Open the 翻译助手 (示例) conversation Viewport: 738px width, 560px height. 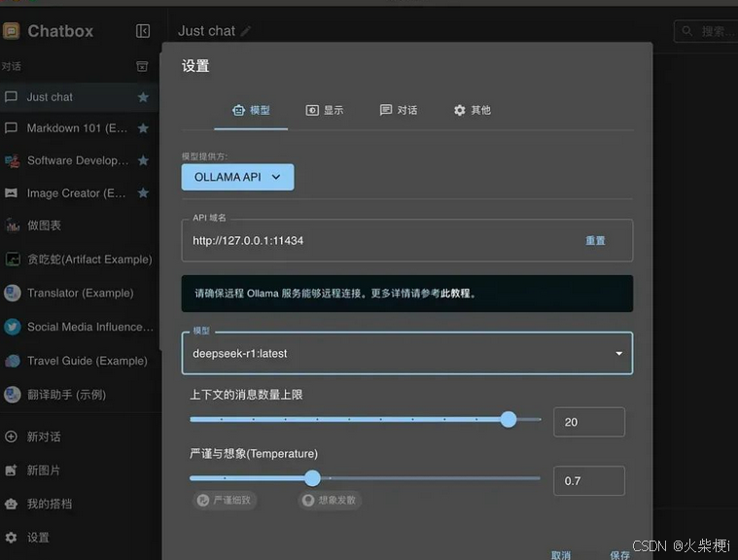coord(79,395)
